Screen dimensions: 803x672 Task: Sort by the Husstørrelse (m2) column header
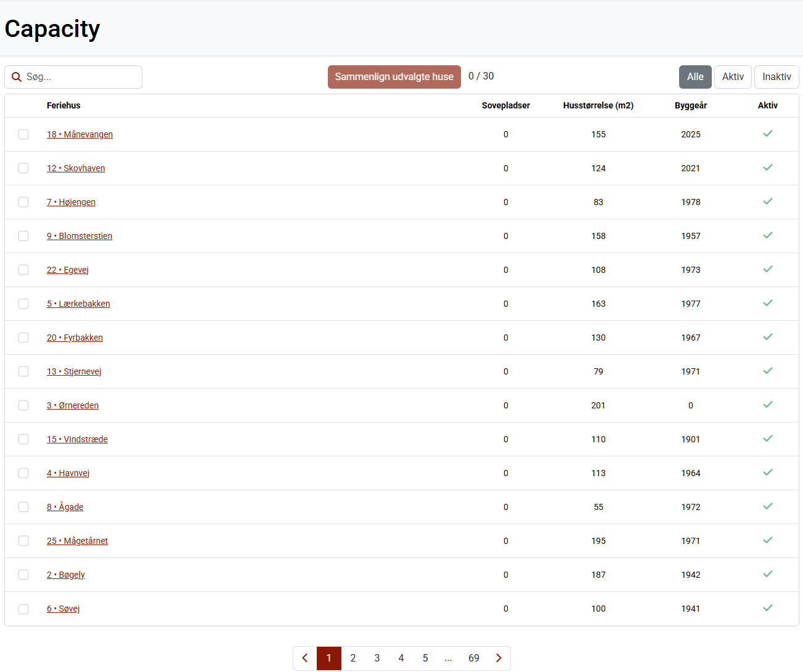(x=598, y=105)
